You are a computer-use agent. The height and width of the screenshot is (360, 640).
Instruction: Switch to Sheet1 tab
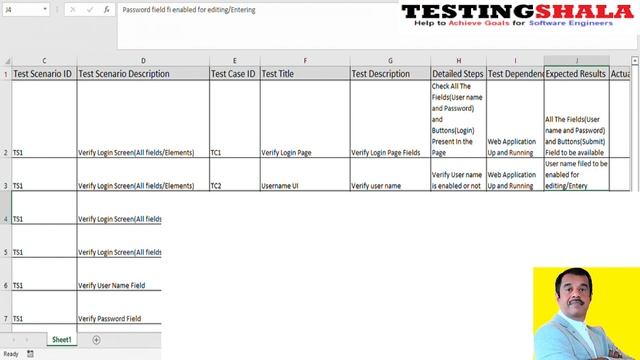point(62,340)
